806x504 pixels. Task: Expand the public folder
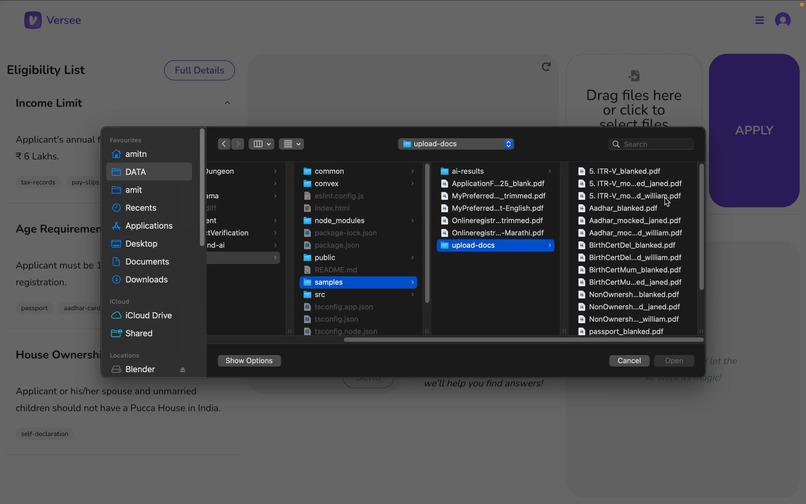click(358, 258)
